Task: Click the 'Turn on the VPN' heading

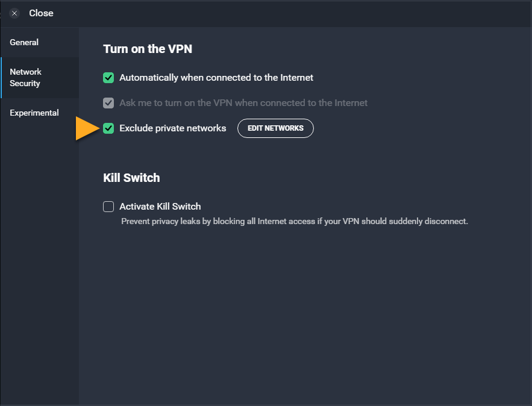Action: (x=148, y=49)
